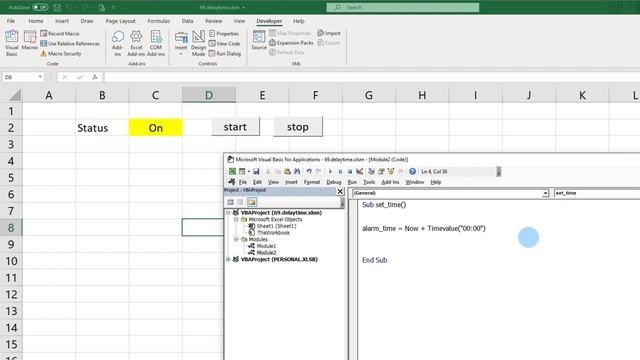The width and height of the screenshot is (640, 360).
Task: Collapse the Modules folder in project tree
Action: (x=236, y=239)
